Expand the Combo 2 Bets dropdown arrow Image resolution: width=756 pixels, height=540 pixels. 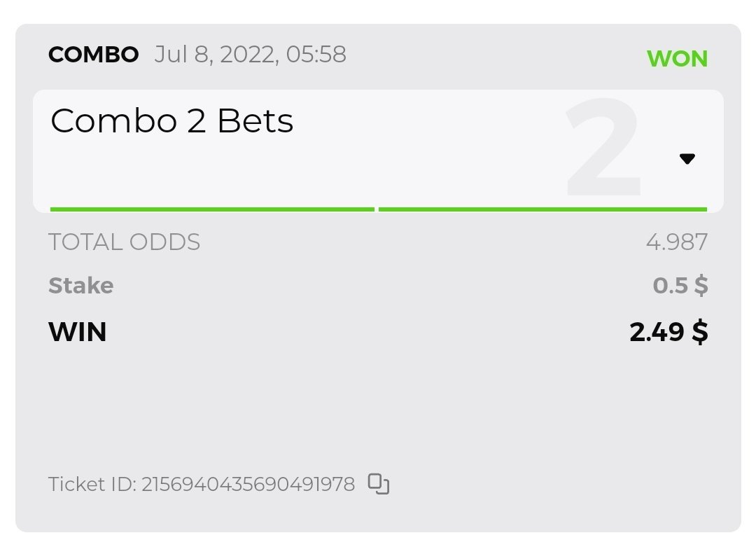click(x=687, y=159)
